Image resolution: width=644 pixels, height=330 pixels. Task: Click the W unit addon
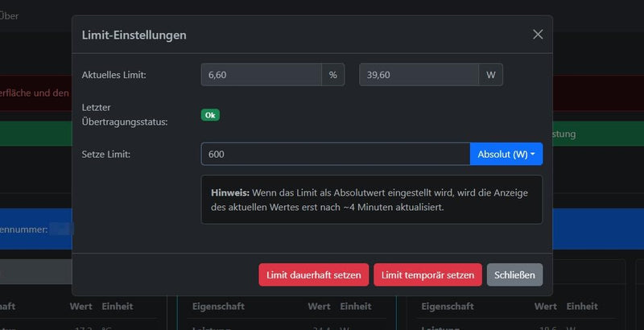(491, 75)
